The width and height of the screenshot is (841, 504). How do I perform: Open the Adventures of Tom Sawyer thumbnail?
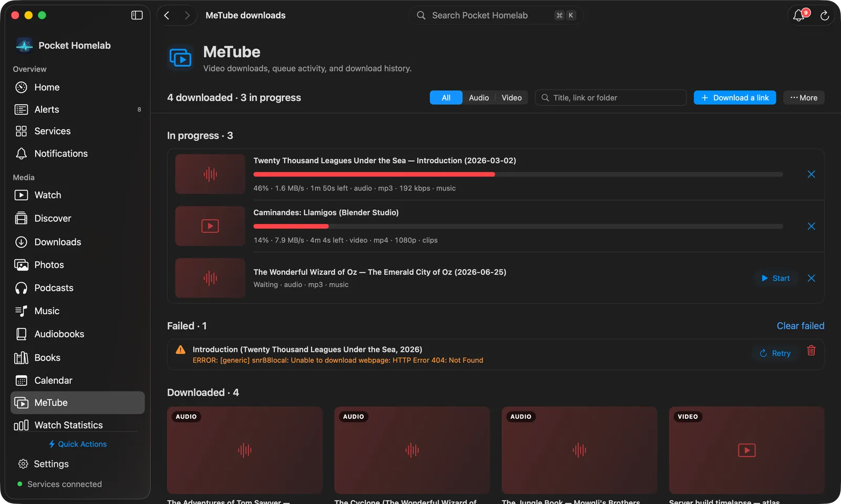[245, 450]
